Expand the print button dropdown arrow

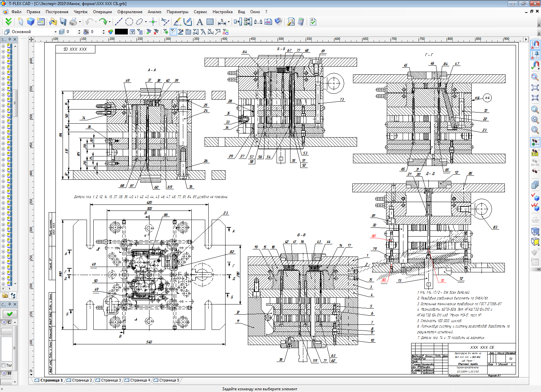(80, 22)
